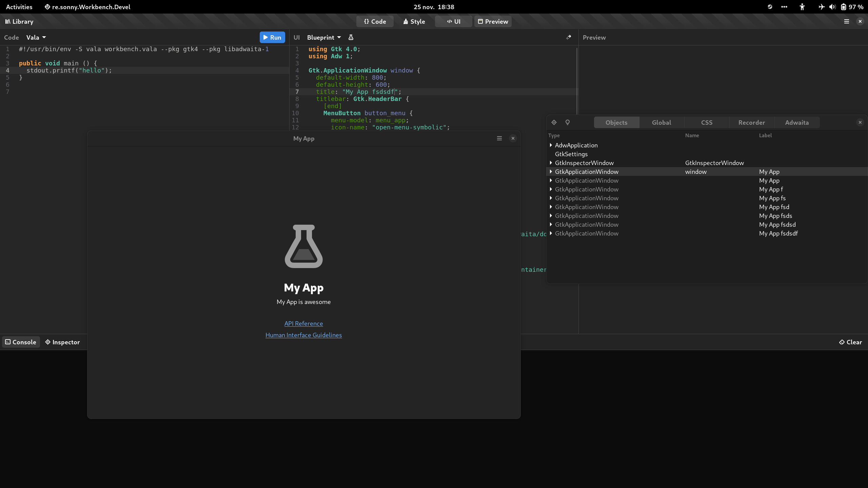The height and width of the screenshot is (488, 868).
Task: Click the open-in-new-window arrow in UI panel
Action: 569,37
